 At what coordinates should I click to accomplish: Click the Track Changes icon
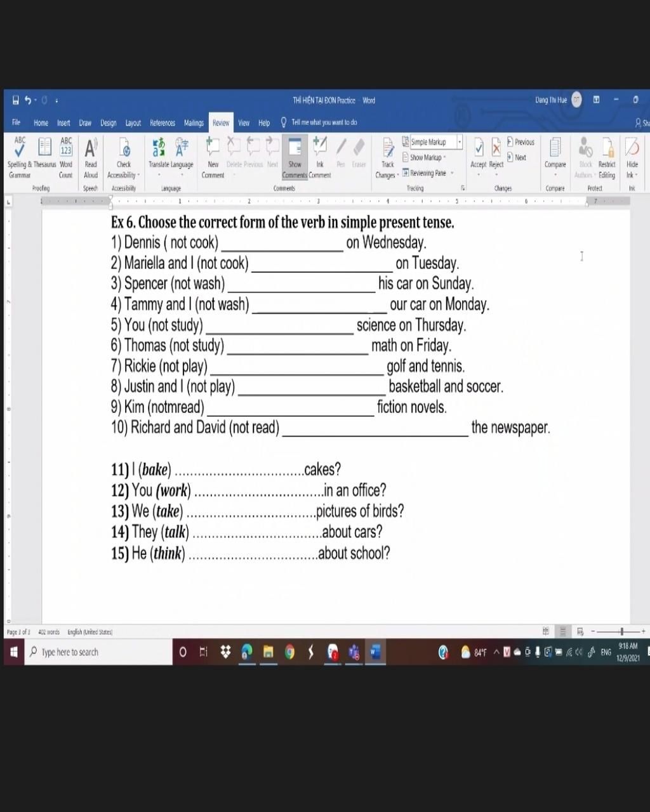387,148
